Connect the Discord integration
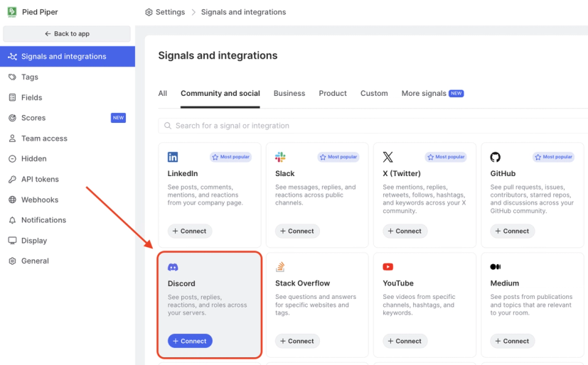 click(190, 341)
